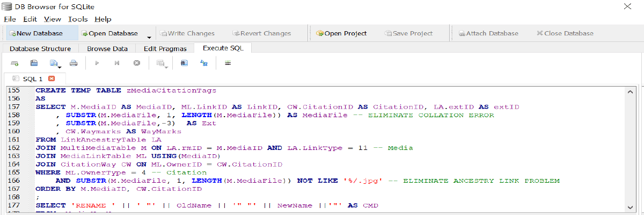644x215 pixels.
Task: Switch to the Database Structure tab
Action: [40, 48]
